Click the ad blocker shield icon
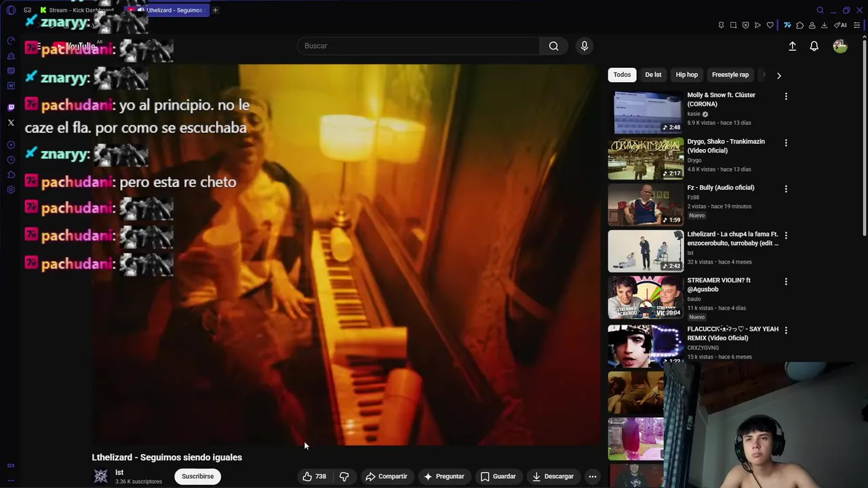The height and width of the screenshot is (488, 868). (x=745, y=25)
